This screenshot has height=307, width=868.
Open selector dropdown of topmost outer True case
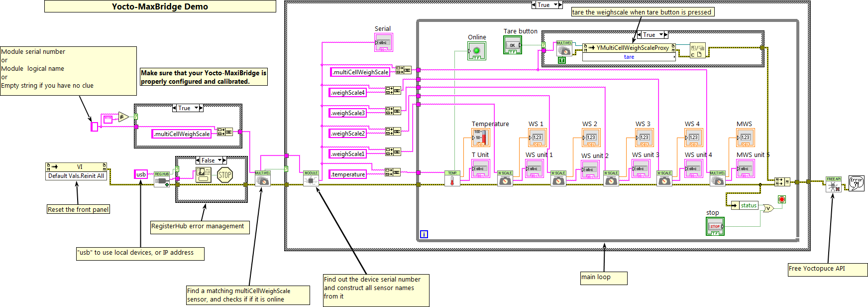click(555, 5)
